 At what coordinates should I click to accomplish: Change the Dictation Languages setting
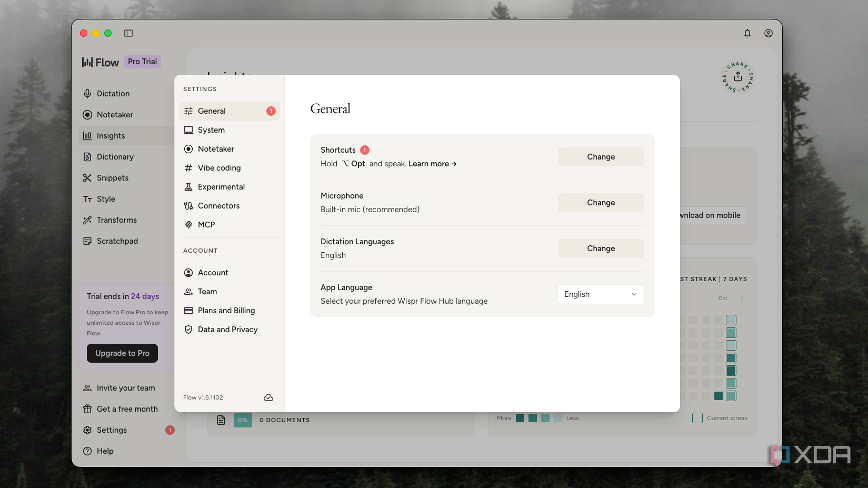point(601,248)
